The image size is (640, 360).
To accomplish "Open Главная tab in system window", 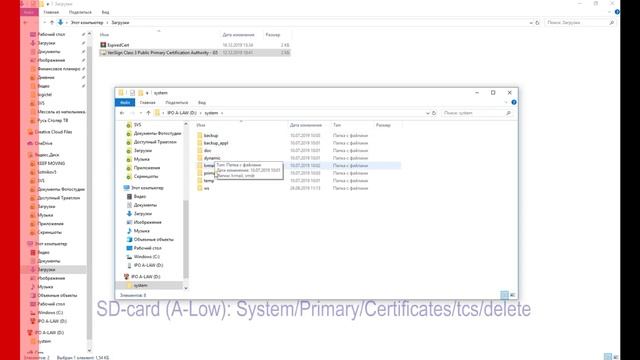I will 147,103.
